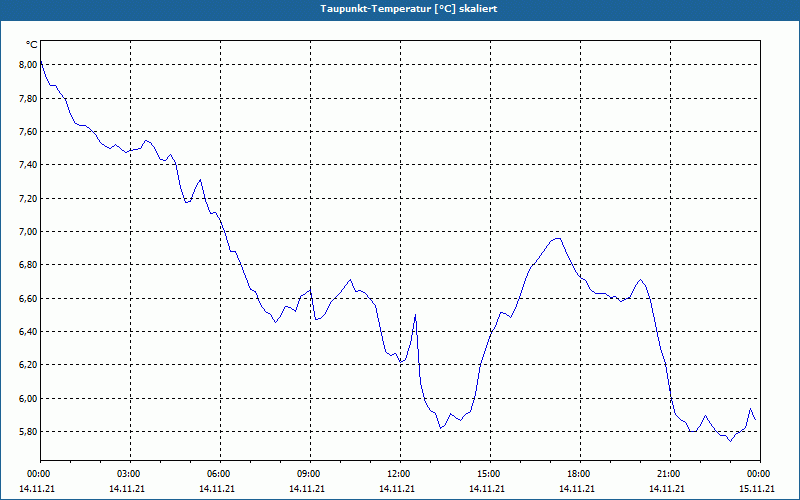800x500 pixels.
Task: Click the '14.11.21' date under '06:00'
Action: (x=217, y=489)
